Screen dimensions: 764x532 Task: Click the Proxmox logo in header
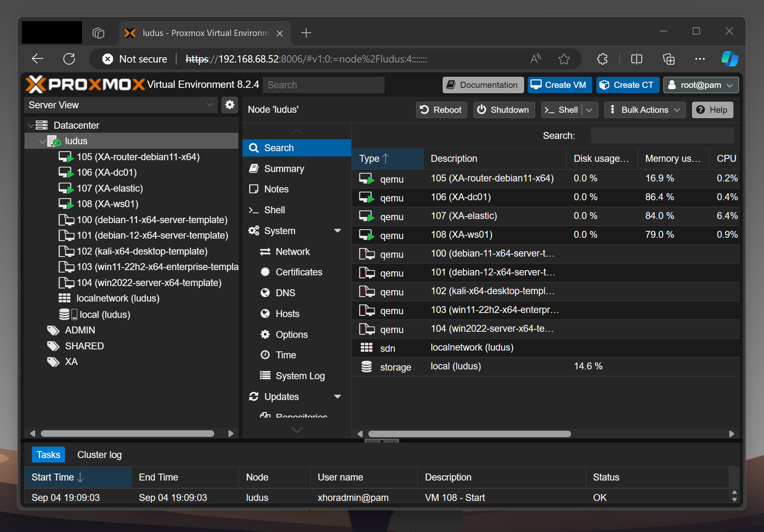click(x=85, y=85)
